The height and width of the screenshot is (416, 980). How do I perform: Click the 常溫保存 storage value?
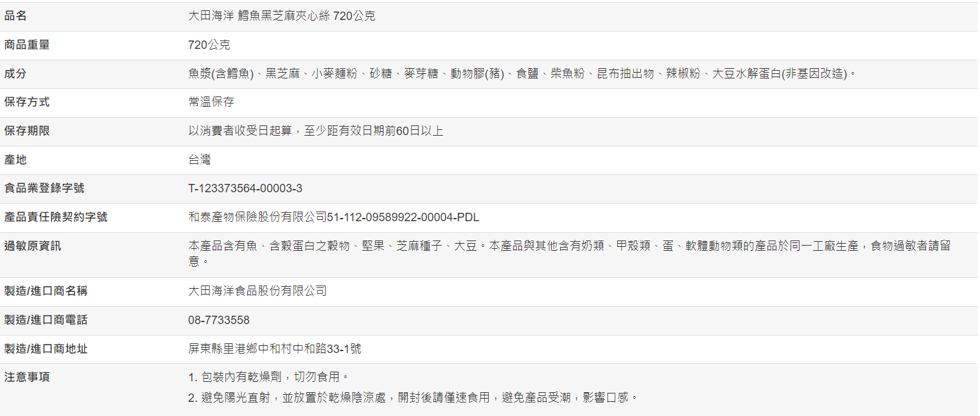211,102
